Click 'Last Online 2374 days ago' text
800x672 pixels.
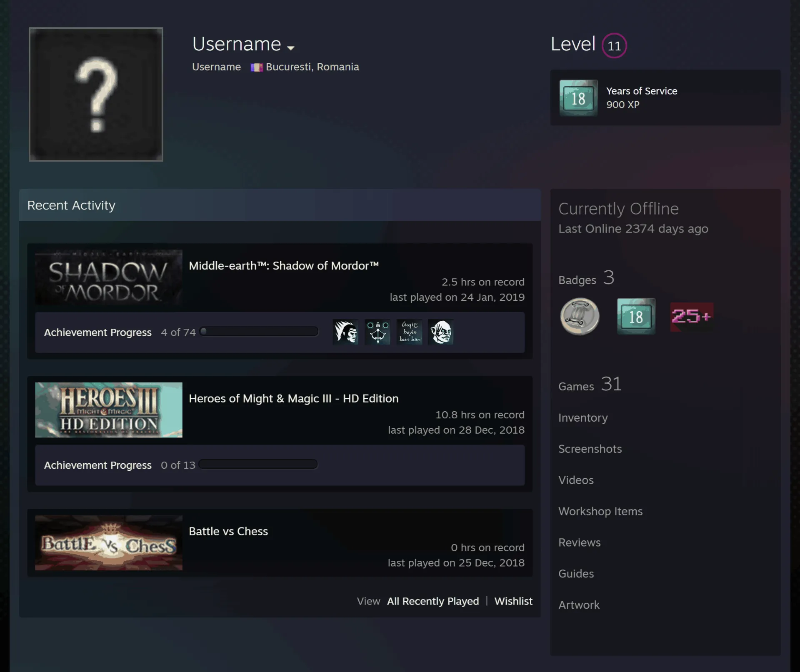(x=633, y=229)
